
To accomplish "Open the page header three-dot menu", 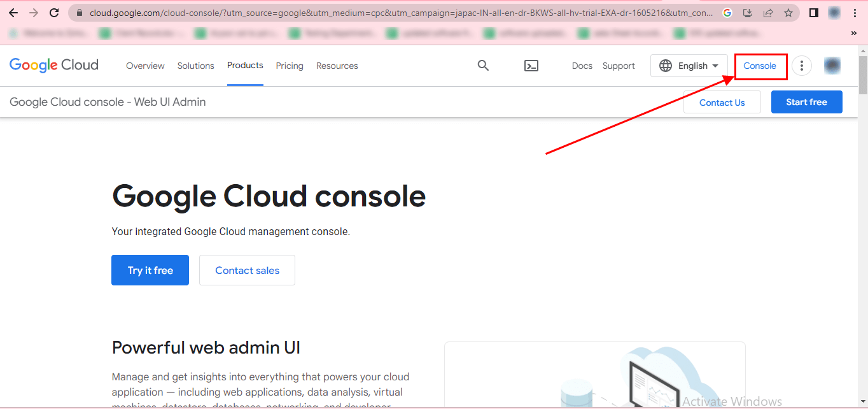I will click(802, 66).
